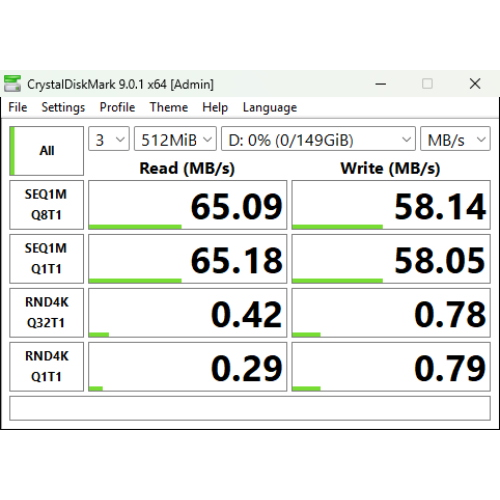Viewport: 500px width, 500px height.
Task: Open the test count dropdown showing 3
Action: point(109,139)
